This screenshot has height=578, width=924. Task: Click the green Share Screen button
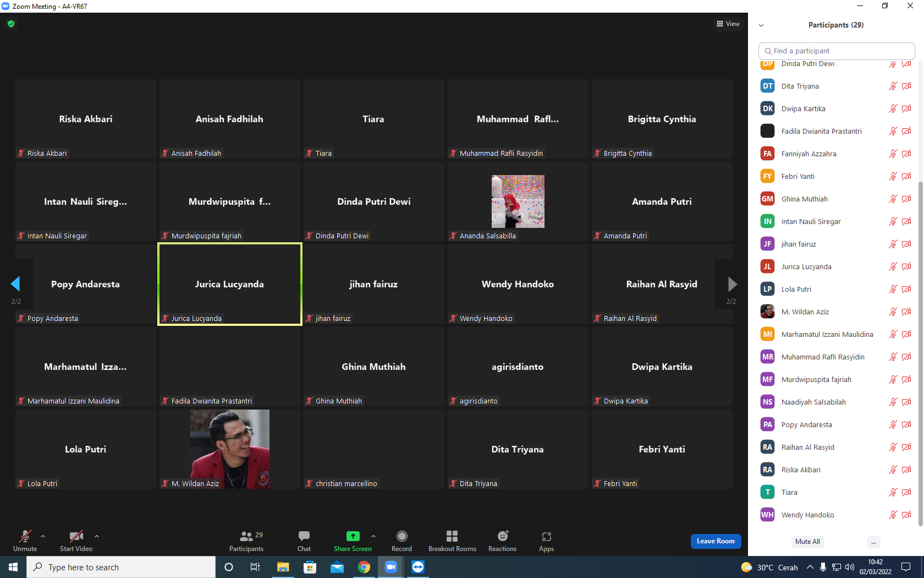tap(353, 541)
